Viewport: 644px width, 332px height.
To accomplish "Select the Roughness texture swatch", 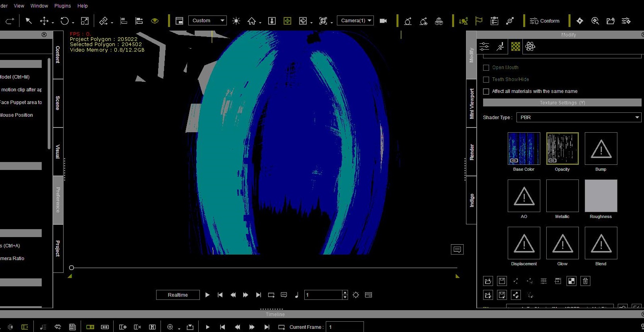I will coord(601,196).
